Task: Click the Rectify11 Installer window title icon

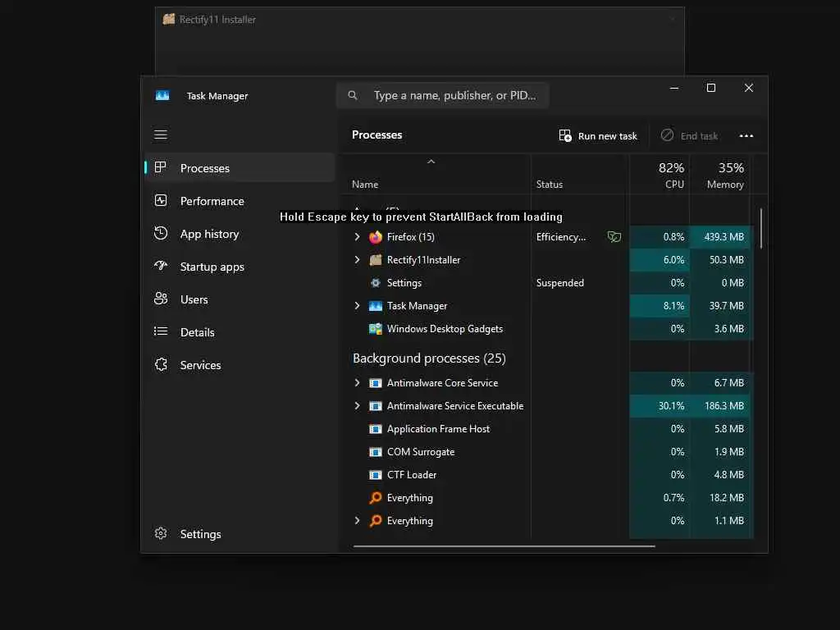Action: click(x=169, y=20)
